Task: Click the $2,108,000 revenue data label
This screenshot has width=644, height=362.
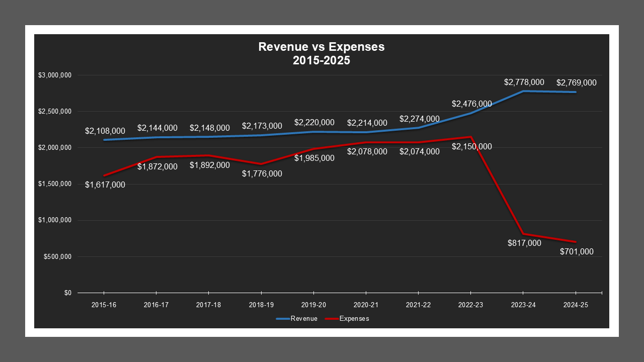Action: [x=105, y=131]
